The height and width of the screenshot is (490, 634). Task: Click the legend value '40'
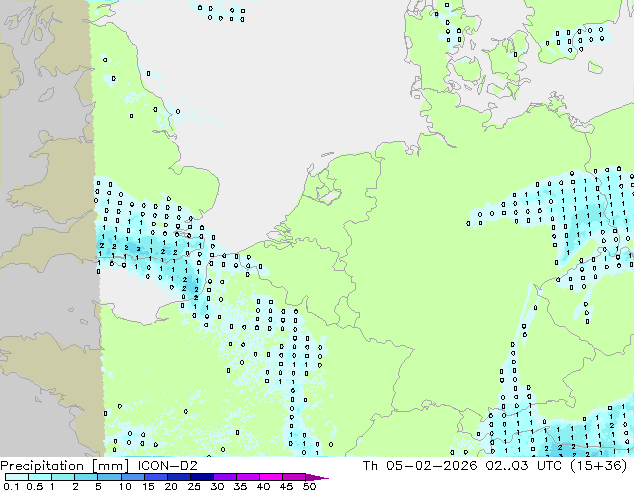(264, 486)
